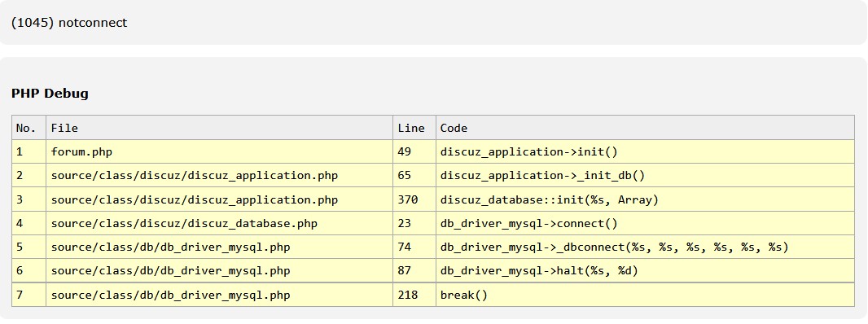Screen dimensions: 868x324
Task: Click row number 1 in No. column
Action: (x=28, y=151)
